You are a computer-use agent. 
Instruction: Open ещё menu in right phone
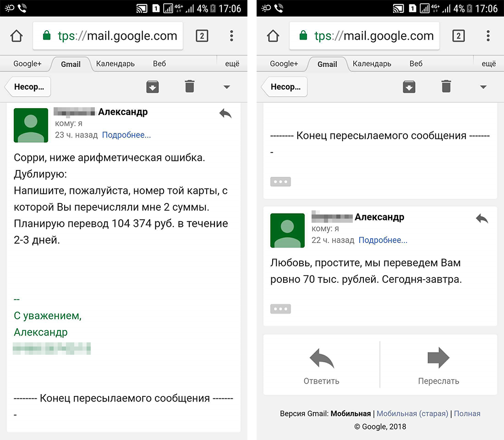click(488, 64)
